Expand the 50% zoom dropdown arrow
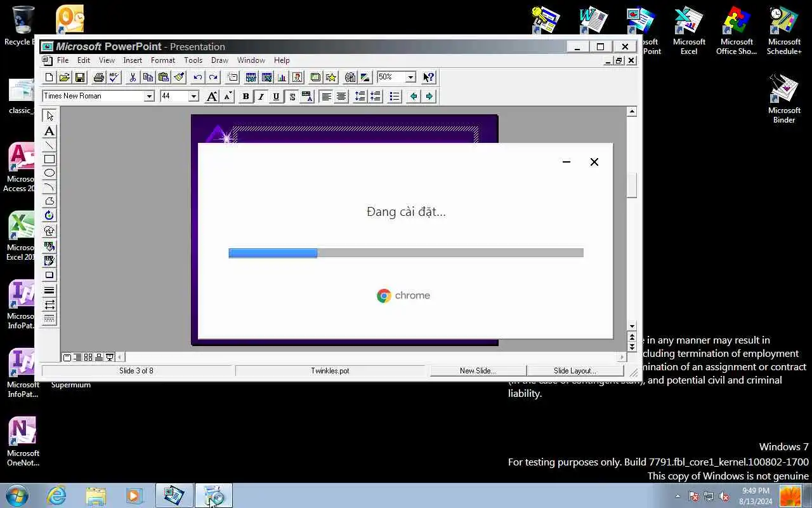This screenshot has height=508, width=812. tap(410, 77)
